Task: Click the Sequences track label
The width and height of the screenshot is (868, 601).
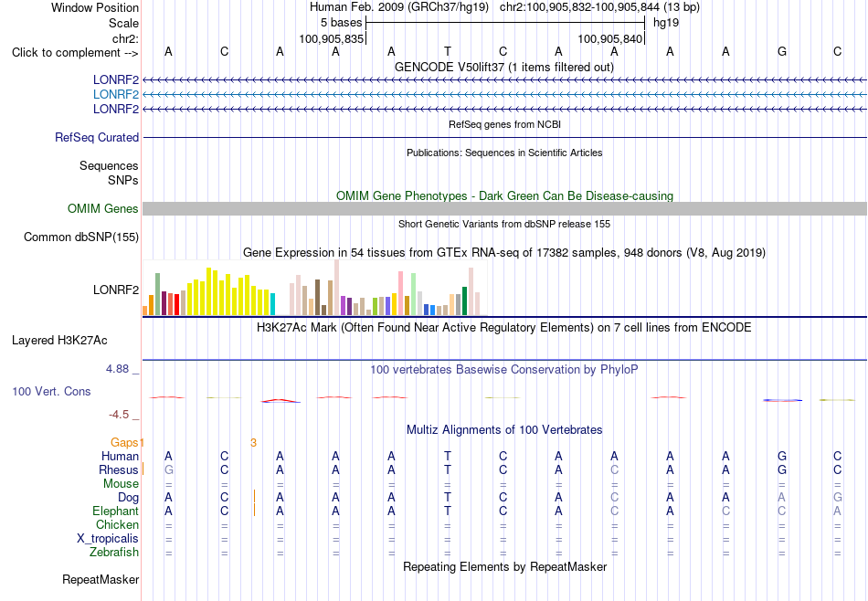Action: click(x=109, y=165)
